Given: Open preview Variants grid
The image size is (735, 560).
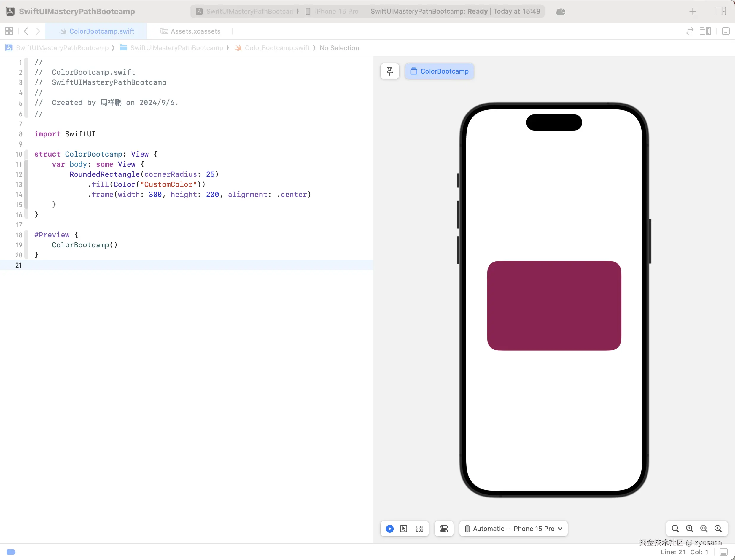Looking at the screenshot, I should coord(419,529).
